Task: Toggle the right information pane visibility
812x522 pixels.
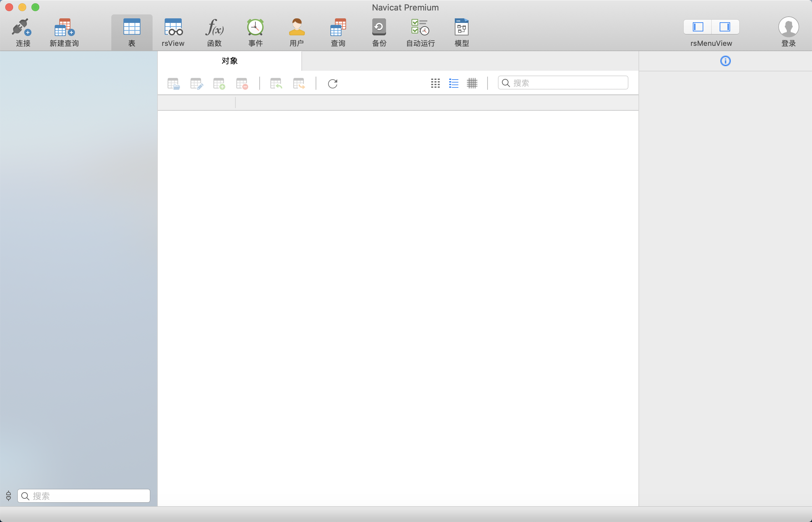Action: (x=725, y=27)
